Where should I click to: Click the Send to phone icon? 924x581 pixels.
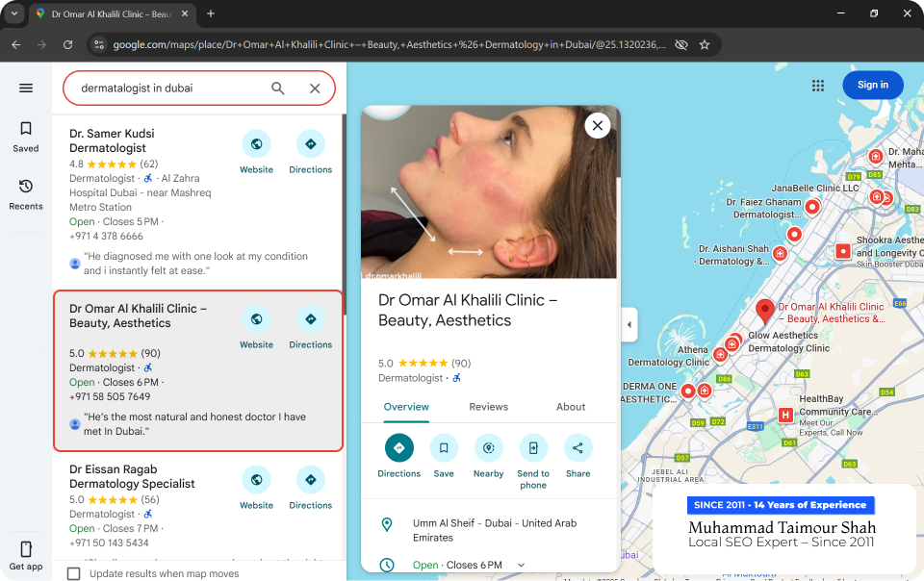(533, 448)
